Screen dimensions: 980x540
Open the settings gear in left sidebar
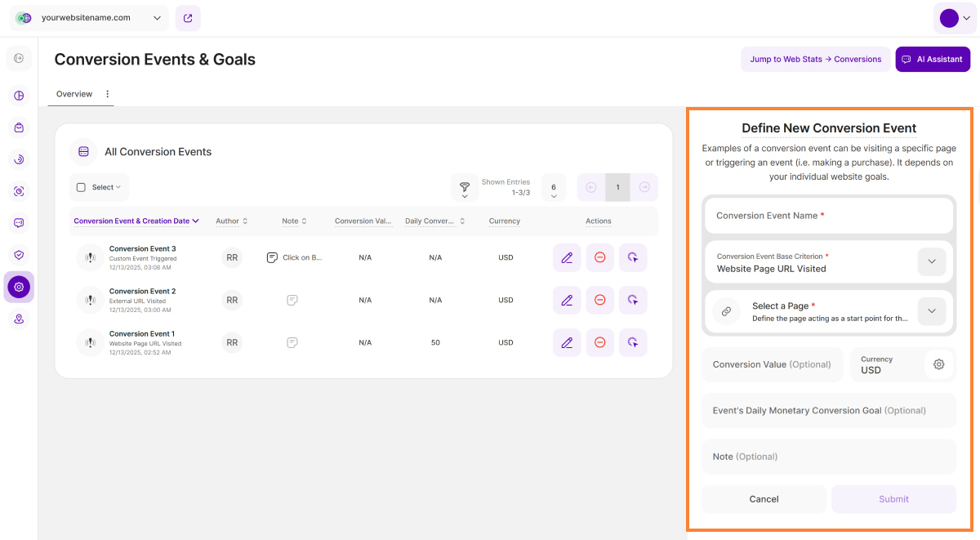click(19, 287)
